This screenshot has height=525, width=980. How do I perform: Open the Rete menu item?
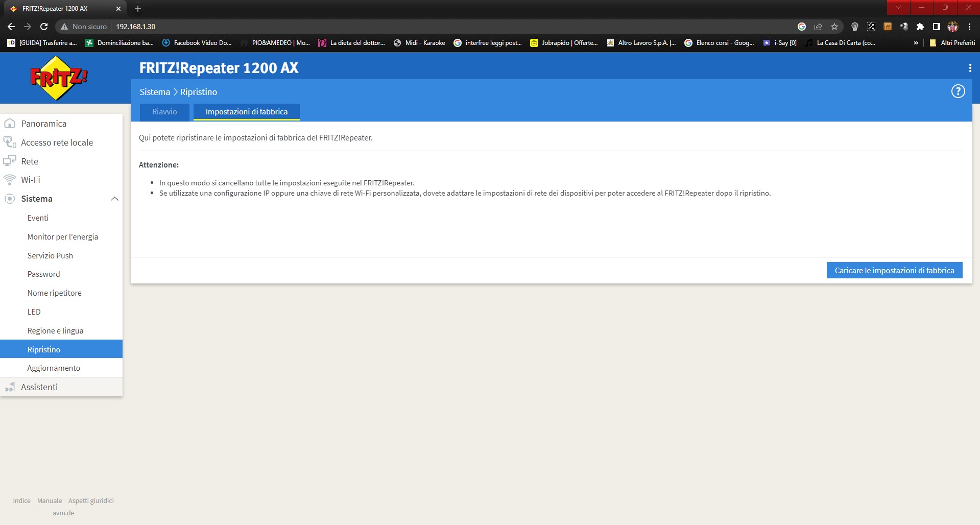(61, 161)
